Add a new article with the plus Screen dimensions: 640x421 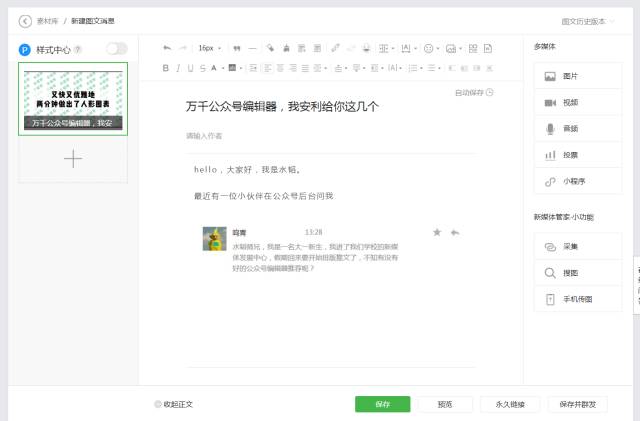pyautogui.click(x=73, y=158)
